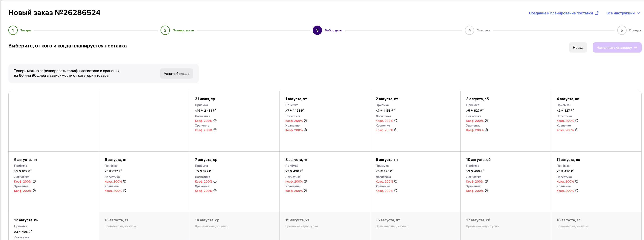Select the 12 августа, пн date
This screenshot has width=644, height=240.
53,226
